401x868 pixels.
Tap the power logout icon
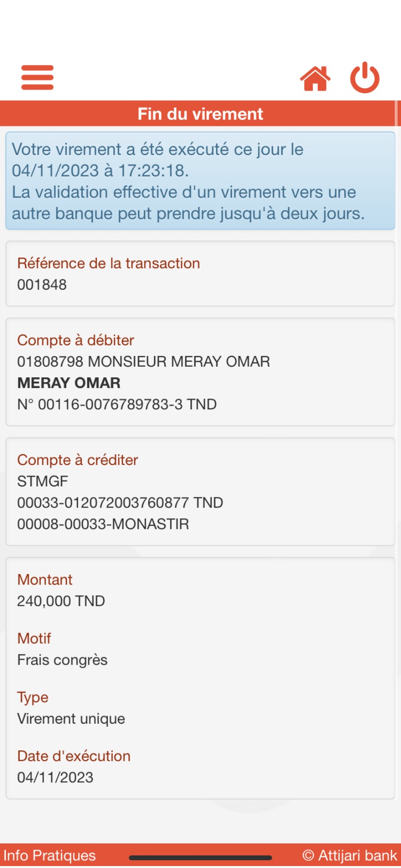[365, 77]
